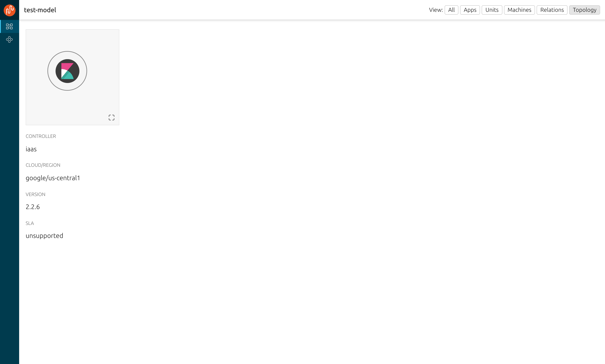
Task: Select the Kibana application in topology
Action: pos(67,71)
